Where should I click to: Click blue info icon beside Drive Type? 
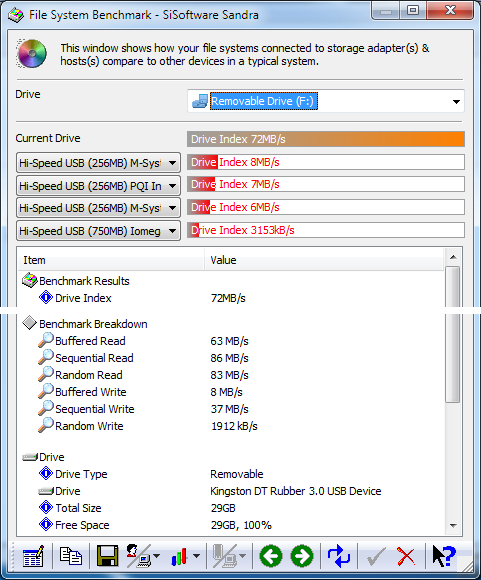(x=46, y=473)
